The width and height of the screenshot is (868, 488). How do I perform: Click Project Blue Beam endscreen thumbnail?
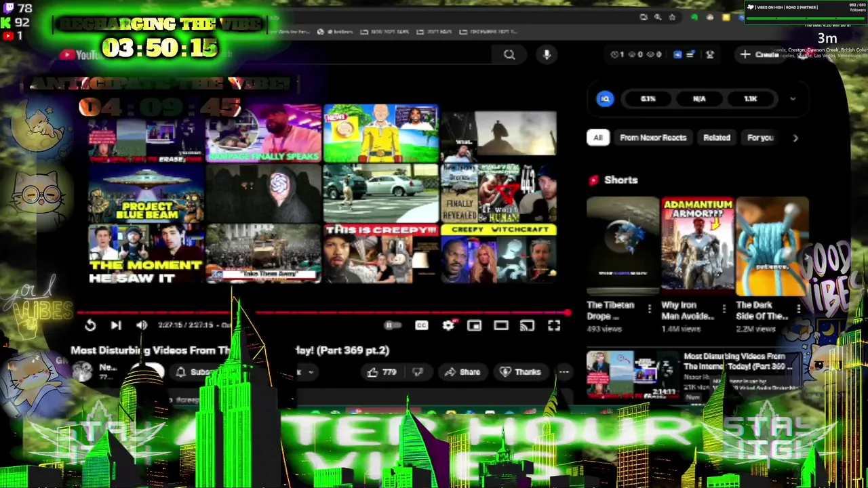tap(146, 194)
